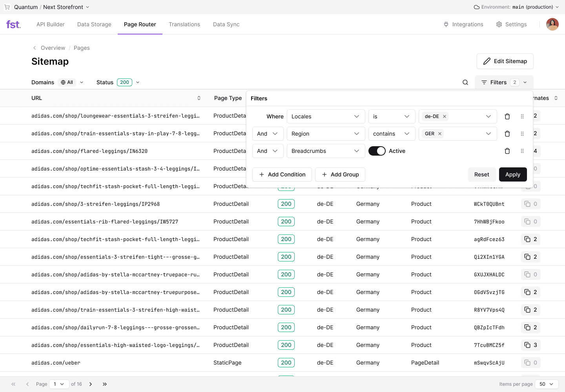This screenshot has width=565, height=392.
Task: Apply the configured filters
Action: pos(513,174)
